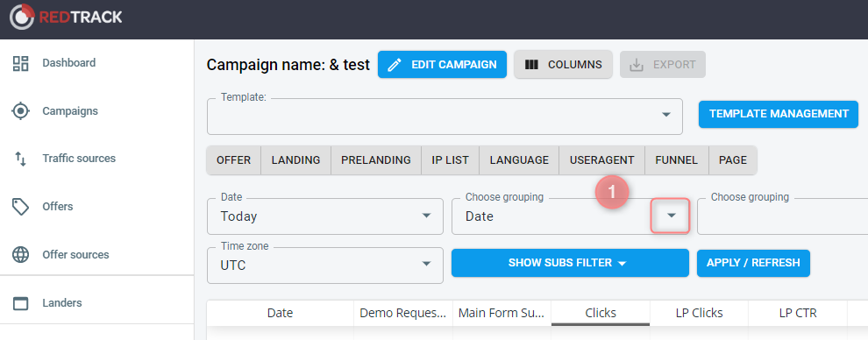Open Offers section
The height and width of the screenshot is (340, 868).
[58, 207]
